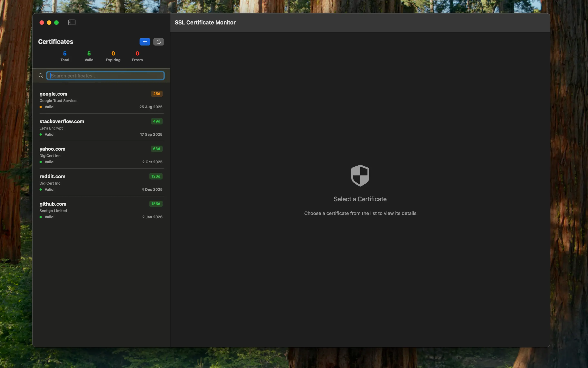This screenshot has height=368, width=588.
Task: Close the window with red button
Action: click(42, 22)
